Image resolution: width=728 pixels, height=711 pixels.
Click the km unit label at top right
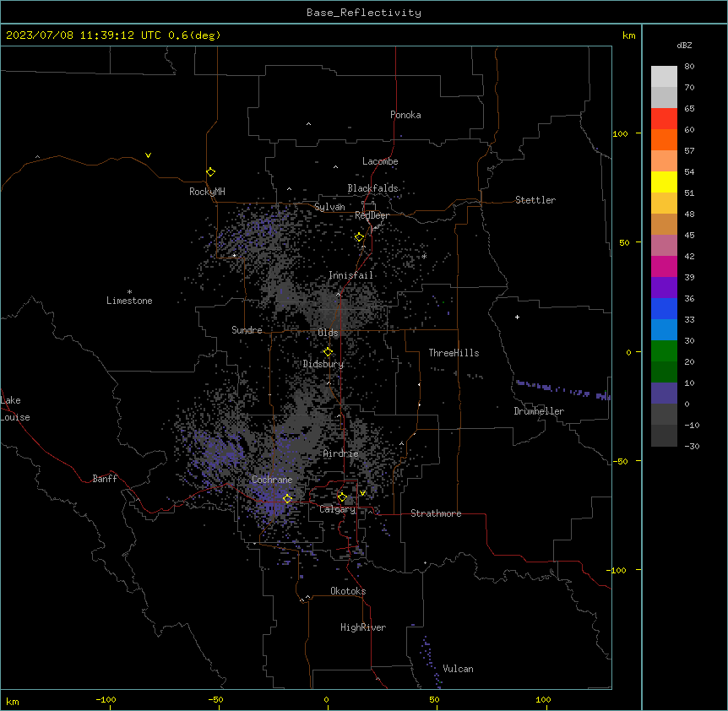click(628, 35)
